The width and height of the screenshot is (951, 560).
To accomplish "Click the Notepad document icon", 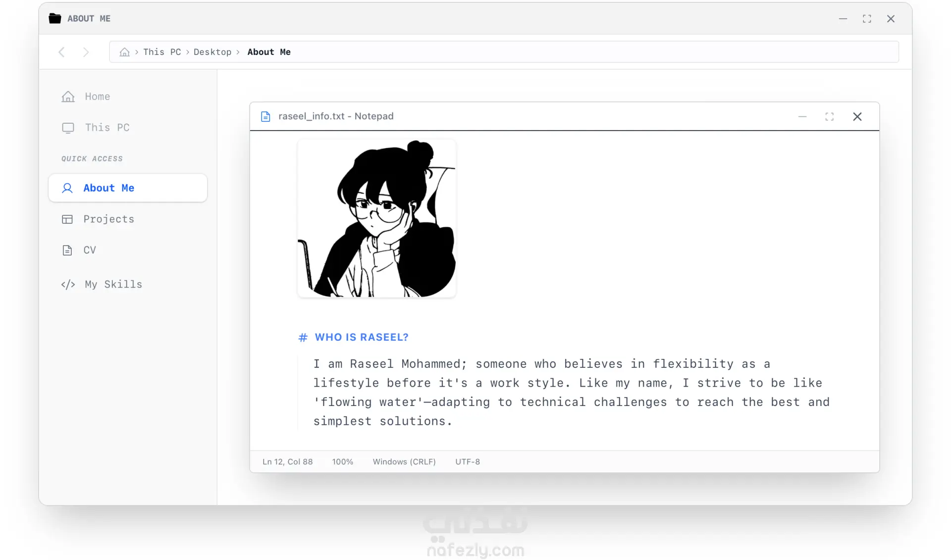I will 265,116.
